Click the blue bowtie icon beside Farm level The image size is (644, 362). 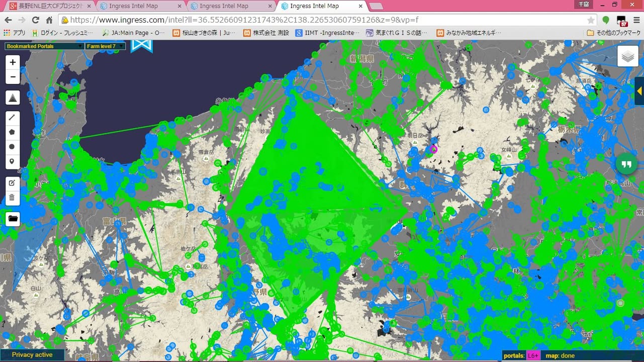(x=142, y=46)
